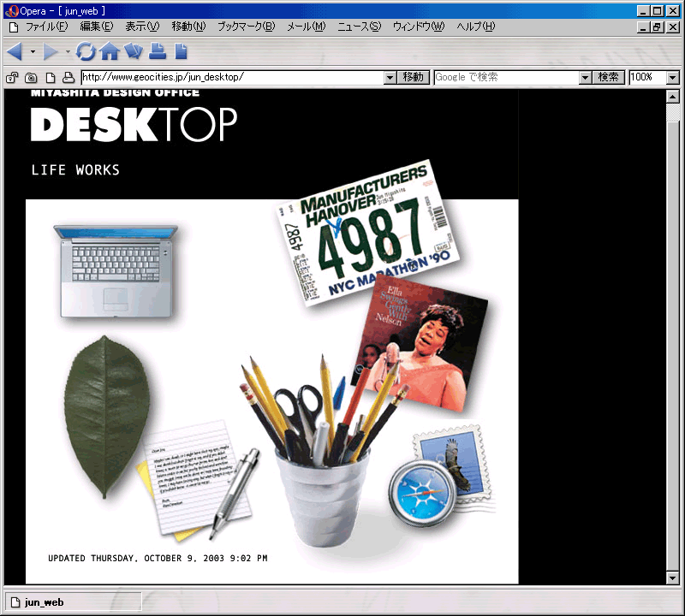Image resolution: width=685 pixels, height=616 pixels.
Task: Print the page using the blue printer icon
Action: coord(158,51)
